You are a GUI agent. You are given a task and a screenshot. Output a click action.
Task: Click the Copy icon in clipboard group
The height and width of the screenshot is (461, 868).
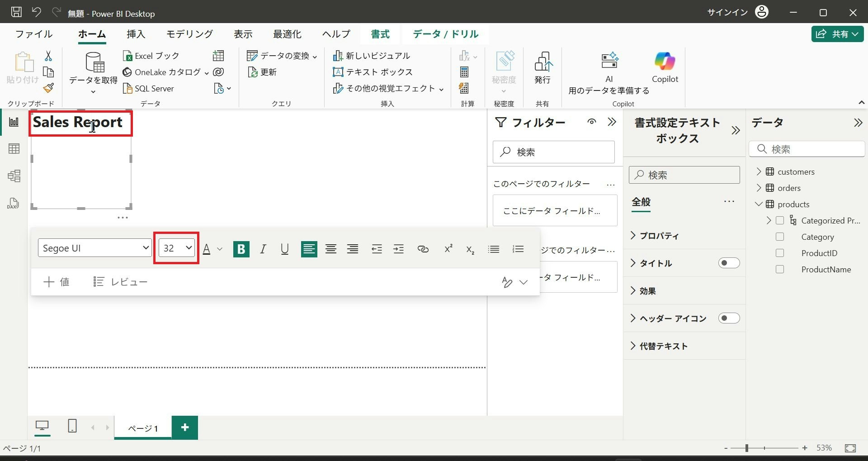[48, 72]
